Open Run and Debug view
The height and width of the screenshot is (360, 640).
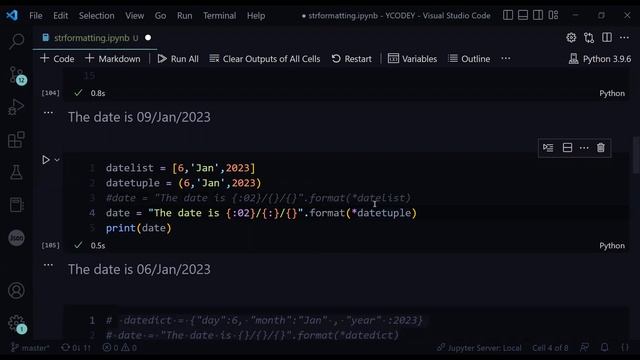(x=16, y=107)
